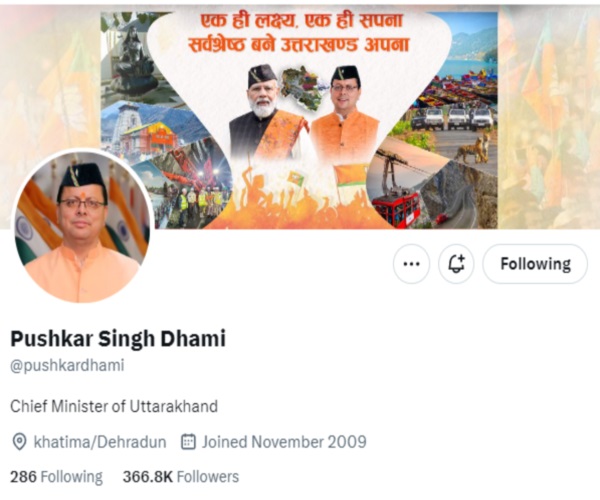Open the header banner at the Hindi slogan
The width and height of the screenshot is (600, 500).
[x=300, y=33]
